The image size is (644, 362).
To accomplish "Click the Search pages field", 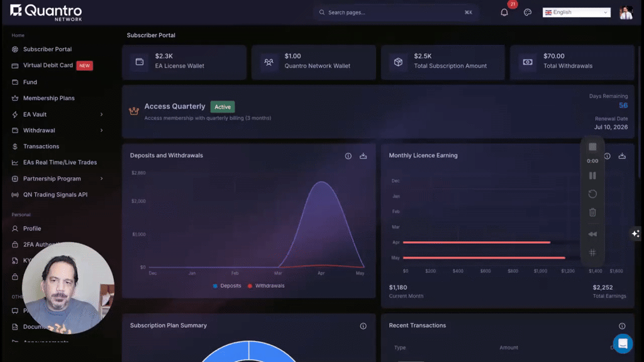I will coord(396,13).
